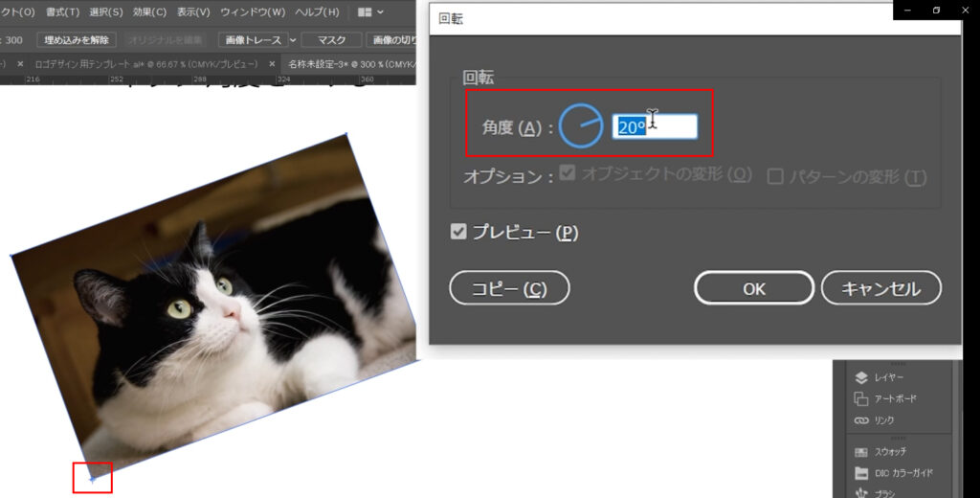Open the 選択(S) menu
Image resolution: width=980 pixels, height=498 pixels.
point(105,11)
